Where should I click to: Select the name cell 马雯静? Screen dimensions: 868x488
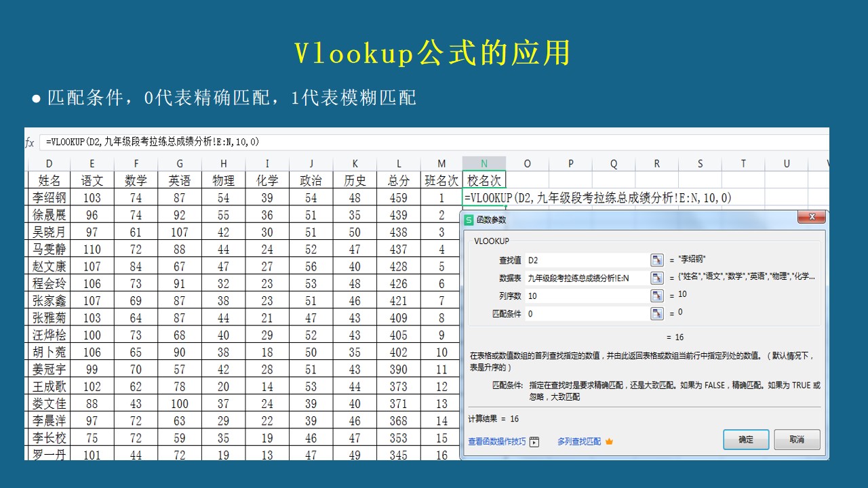[49, 249]
